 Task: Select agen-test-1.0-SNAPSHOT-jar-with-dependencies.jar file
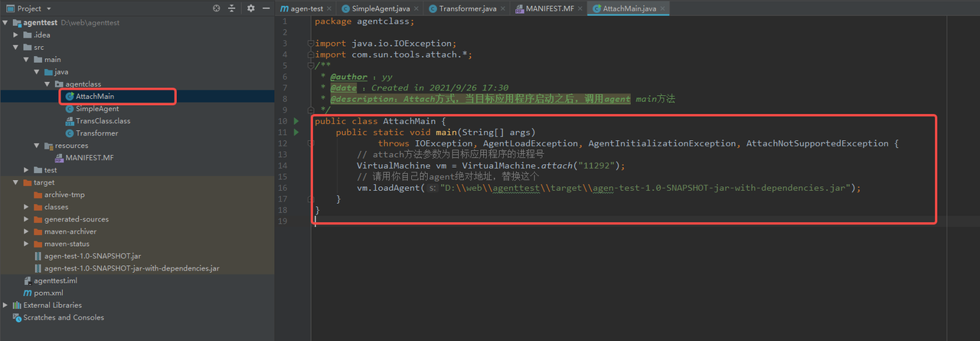pos(132,268)
